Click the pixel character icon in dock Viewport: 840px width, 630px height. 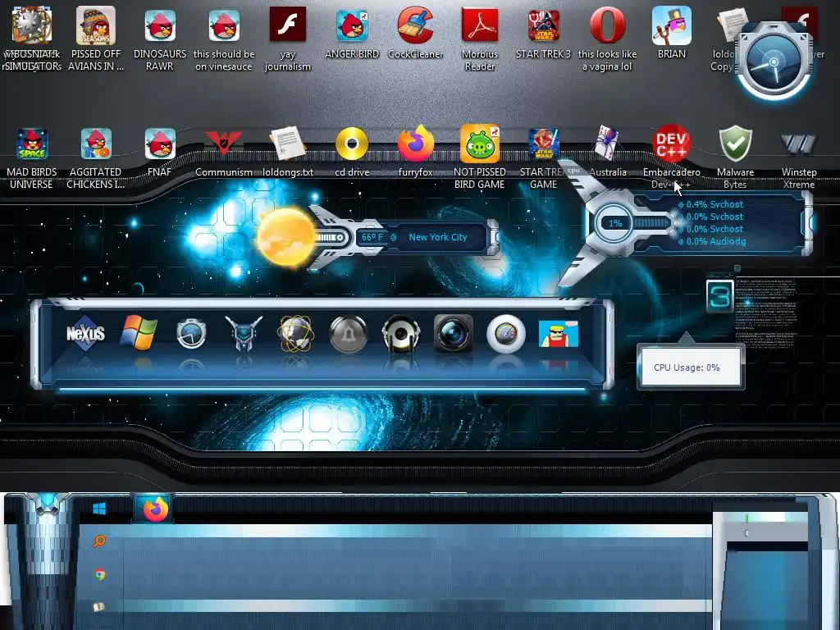tap(558, 333)
